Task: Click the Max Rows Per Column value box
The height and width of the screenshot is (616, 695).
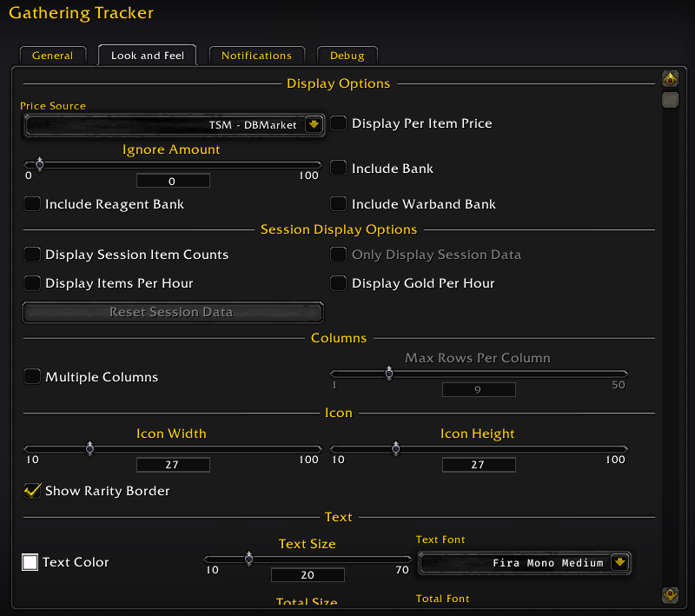Action: (x=479, y=389)
